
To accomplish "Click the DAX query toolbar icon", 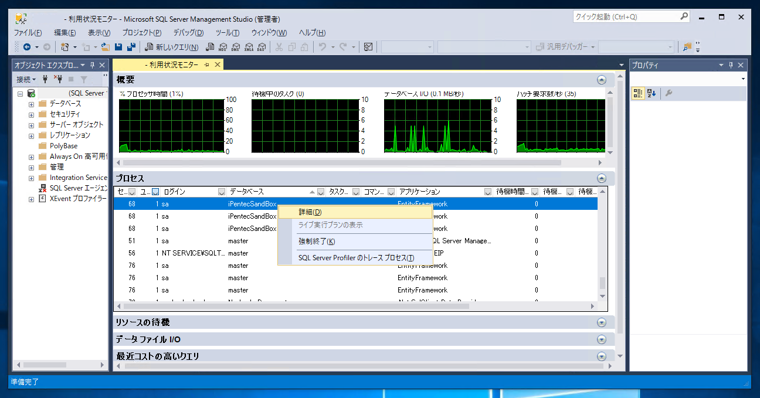I will point(262,47).
